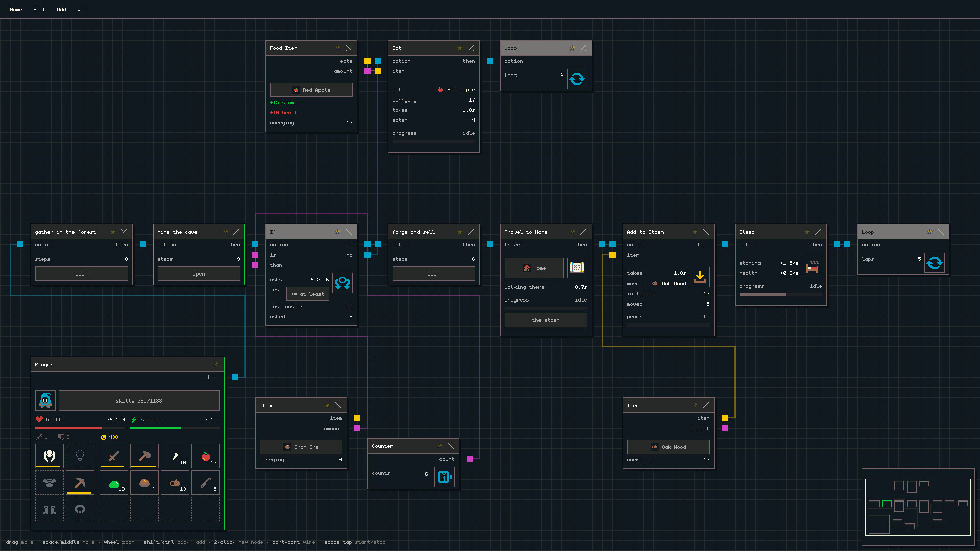The height and width of the screenshot is (551, 980).
Task: Toggle the pin on Sleep node
Action: 807,232
